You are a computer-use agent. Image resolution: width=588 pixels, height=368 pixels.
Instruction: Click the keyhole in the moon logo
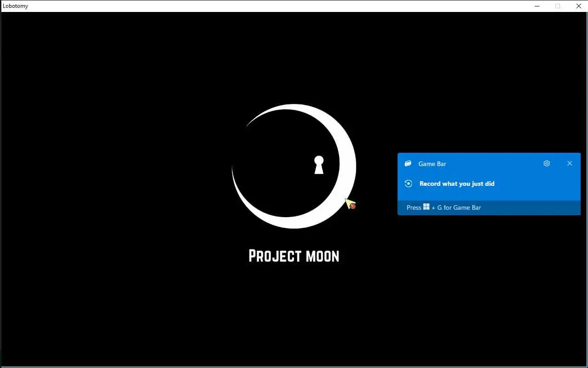click(x=319, y=165)
